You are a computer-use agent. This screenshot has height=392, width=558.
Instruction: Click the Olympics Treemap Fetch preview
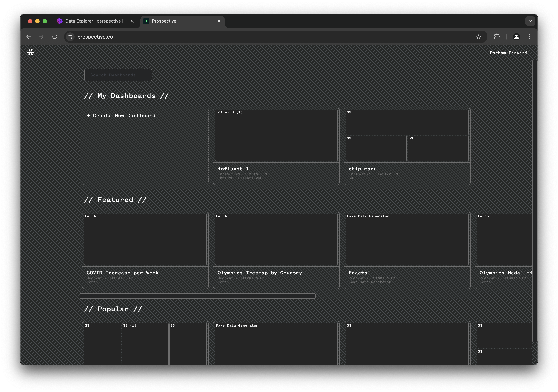(x=276, y=239)
